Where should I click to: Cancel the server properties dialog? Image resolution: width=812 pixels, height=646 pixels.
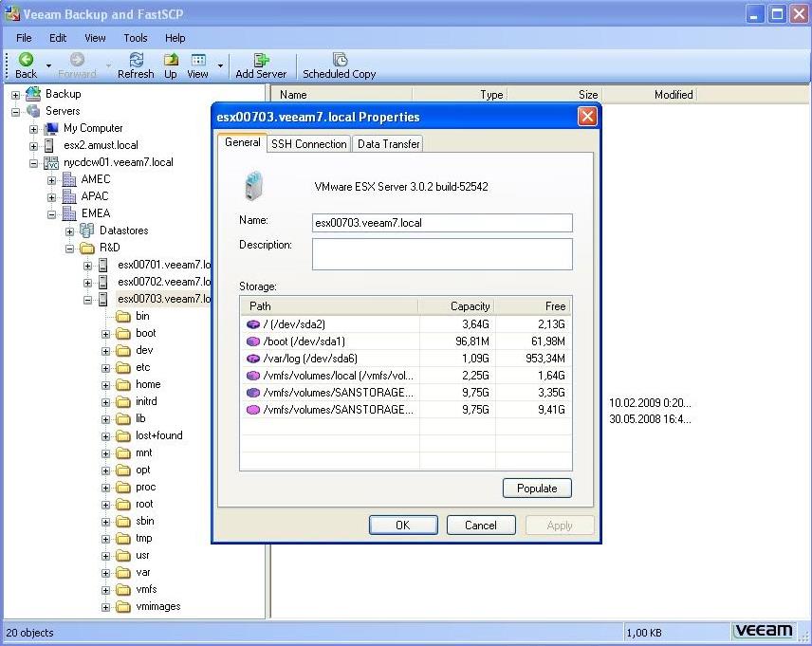480,525
